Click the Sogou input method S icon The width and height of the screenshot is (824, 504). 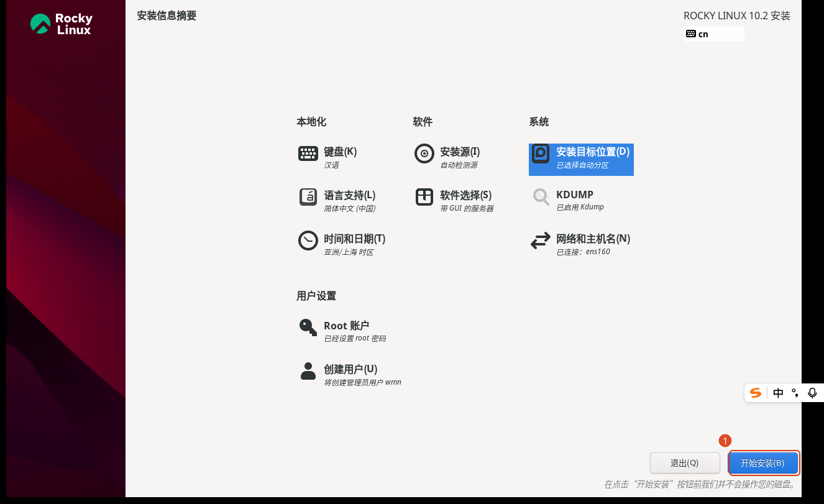[x=756, y=393]
